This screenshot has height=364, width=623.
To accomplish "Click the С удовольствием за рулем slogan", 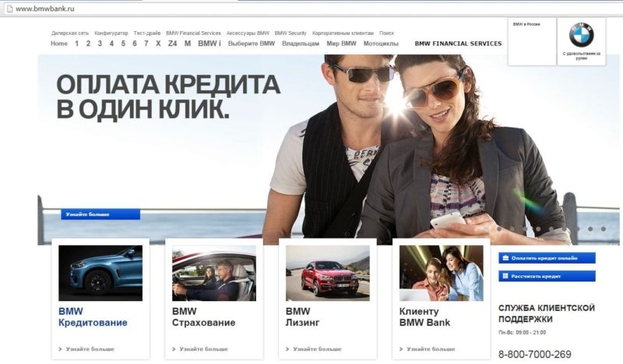I will pyautogui.click(x=582, y=56).
